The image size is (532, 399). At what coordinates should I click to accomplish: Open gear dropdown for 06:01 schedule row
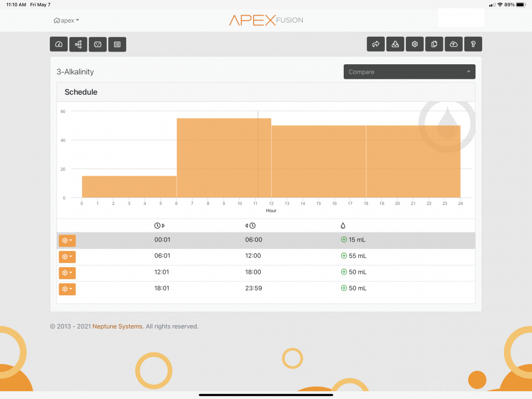click(x=67, y=257)
